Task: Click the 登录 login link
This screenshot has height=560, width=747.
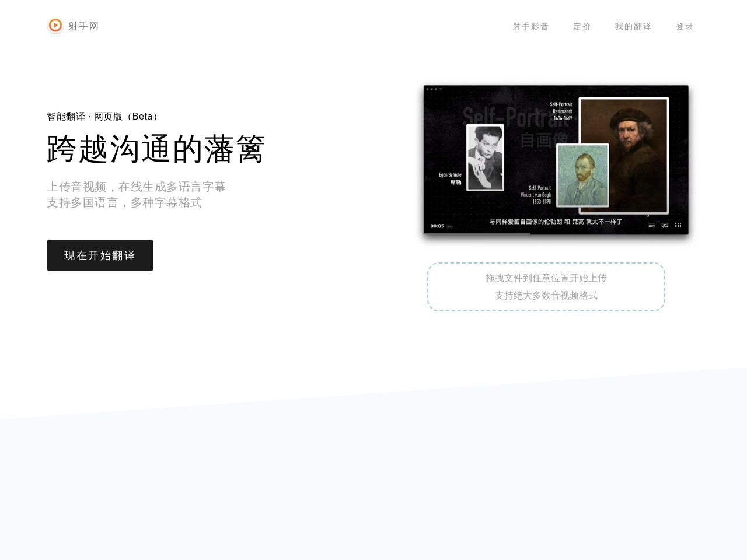Action: click(x=685, y=26)
